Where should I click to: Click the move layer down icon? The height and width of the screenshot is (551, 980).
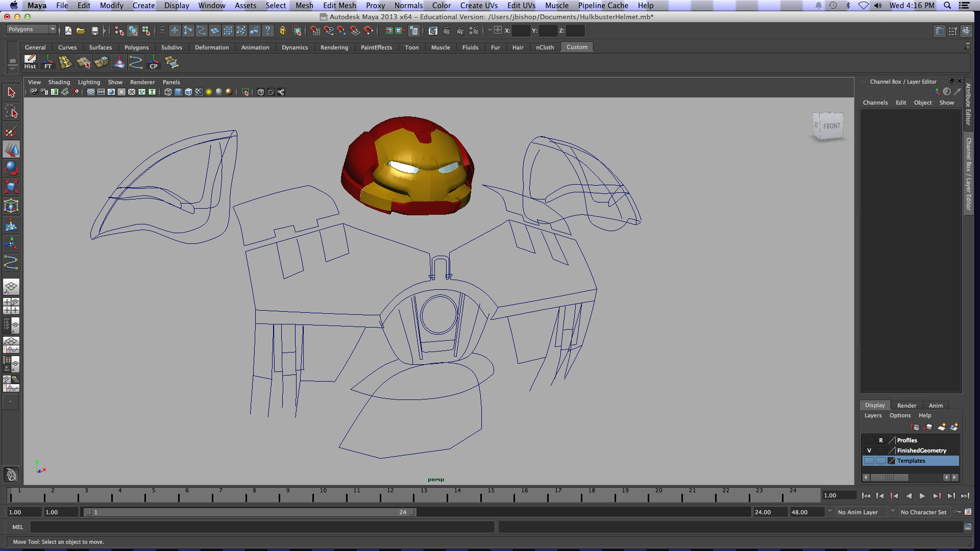[x=928, y=427]
